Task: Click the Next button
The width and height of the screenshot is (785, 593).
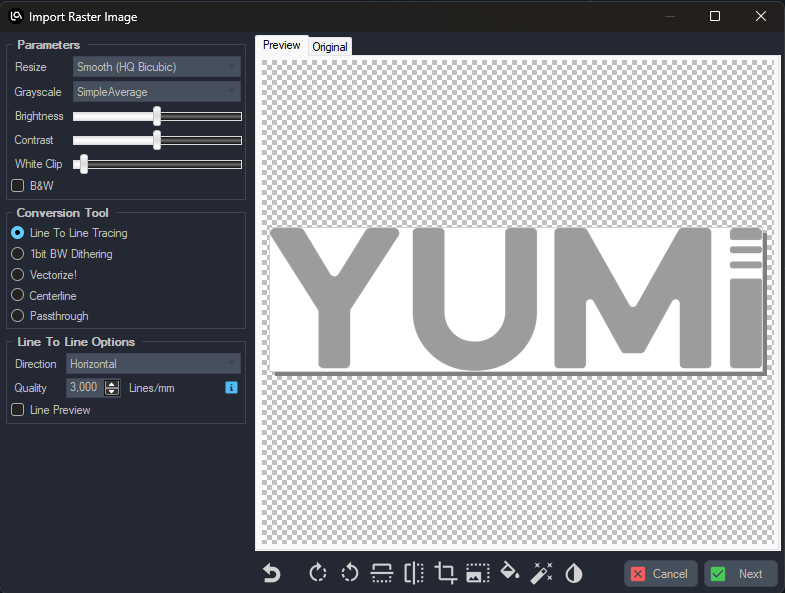Action: point(740,573)
